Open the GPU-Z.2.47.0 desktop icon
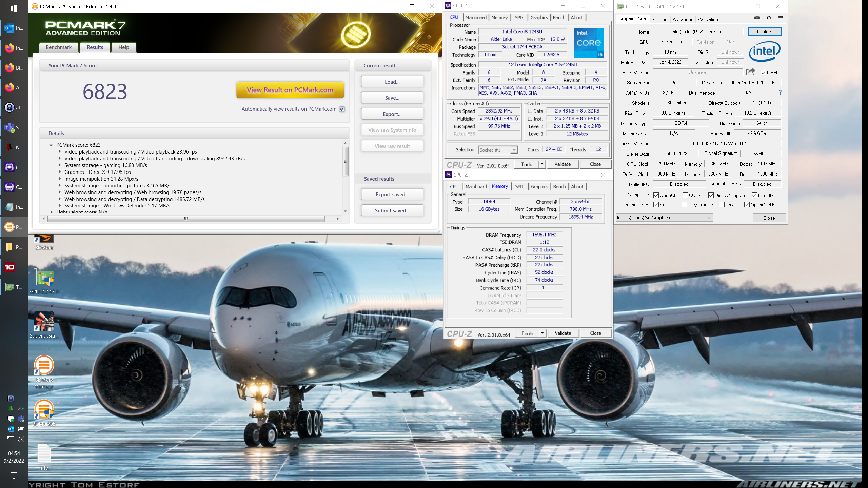This screenshot has width=868, height=488. click(x=44, y=282)
